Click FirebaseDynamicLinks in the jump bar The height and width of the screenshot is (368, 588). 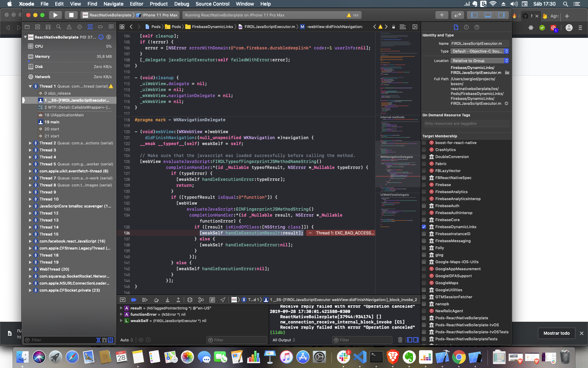pos(209,27)
